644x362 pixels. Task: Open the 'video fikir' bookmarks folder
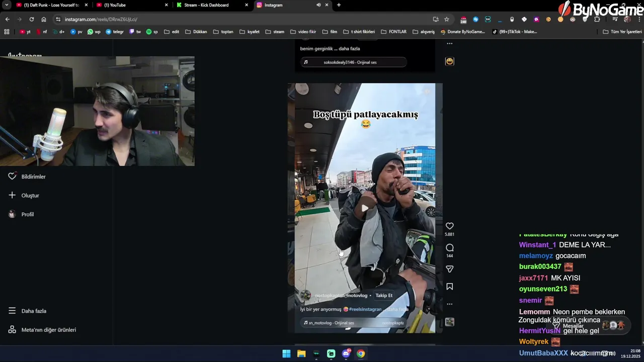point(303,32)
